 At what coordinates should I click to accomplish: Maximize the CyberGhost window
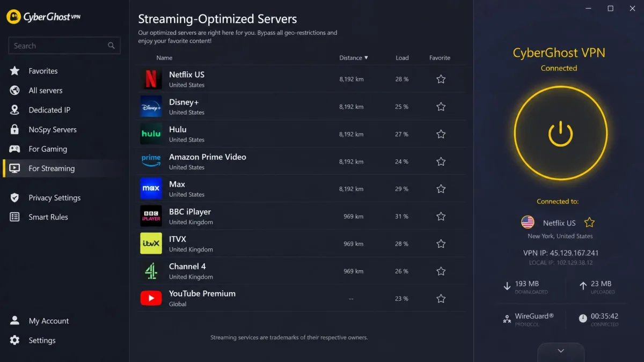coord(610,9)
